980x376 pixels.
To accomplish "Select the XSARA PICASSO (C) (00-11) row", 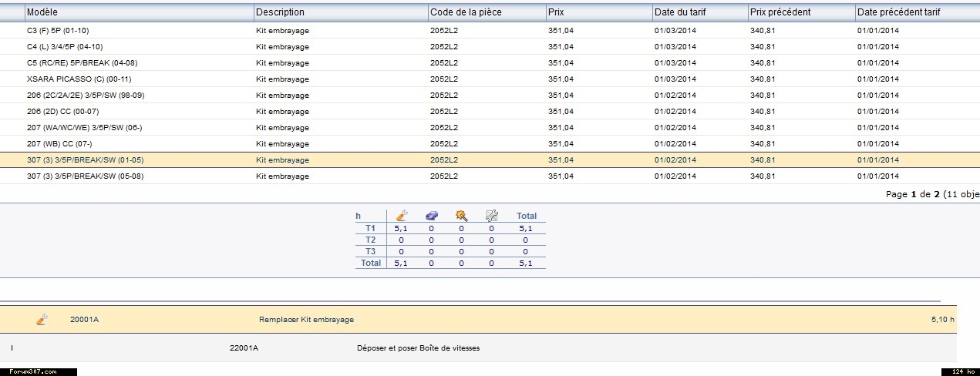I will coord(69,79).
